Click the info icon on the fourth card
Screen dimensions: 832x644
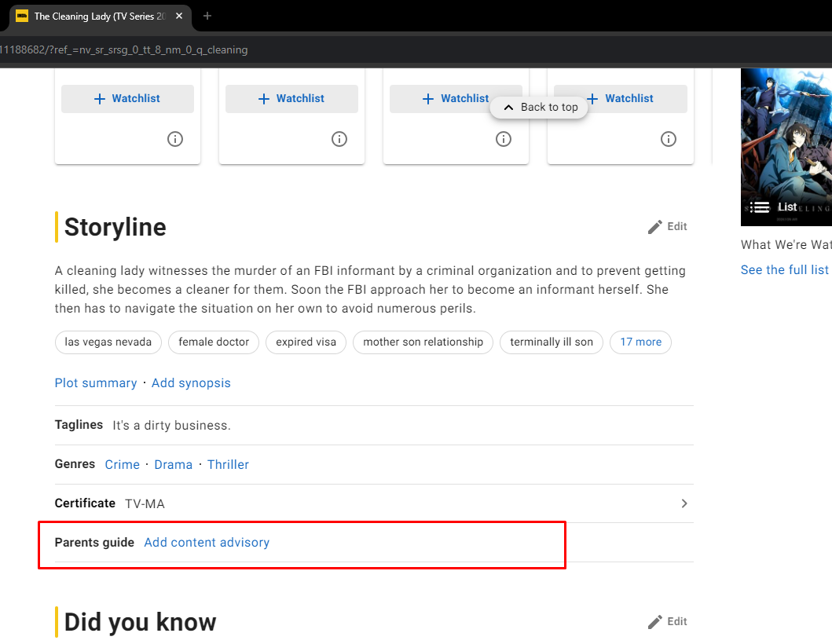[x=668, y=139]
